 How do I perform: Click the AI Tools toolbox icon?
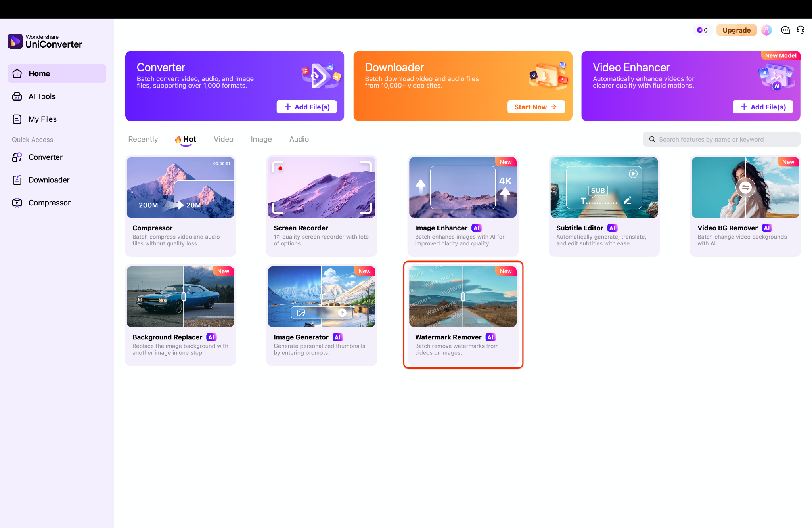point(17,96)
